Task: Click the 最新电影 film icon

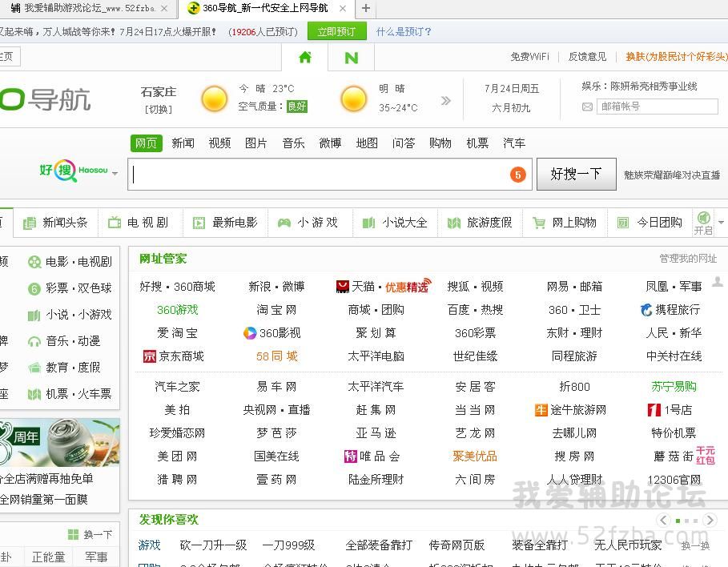Action: point(199,223)
